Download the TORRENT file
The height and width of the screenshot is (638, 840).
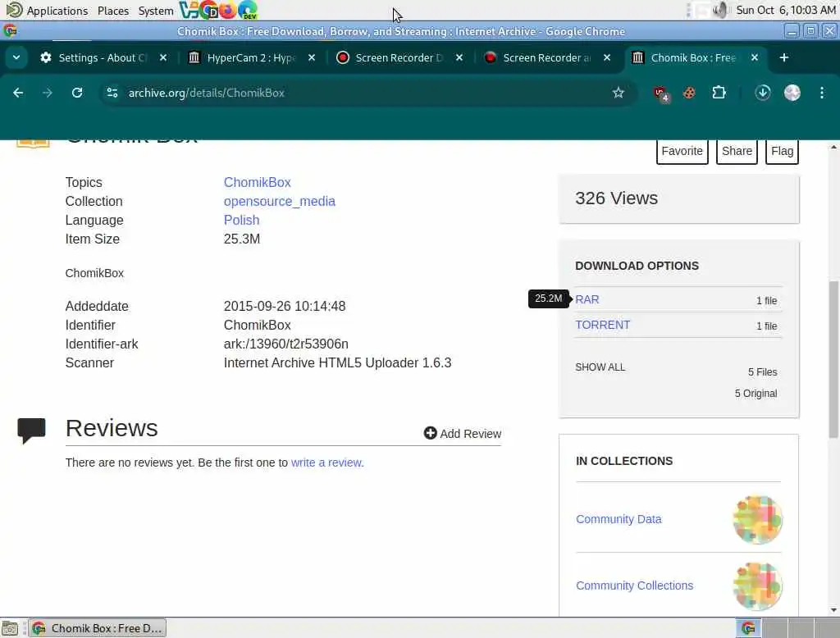click(603, 325)
